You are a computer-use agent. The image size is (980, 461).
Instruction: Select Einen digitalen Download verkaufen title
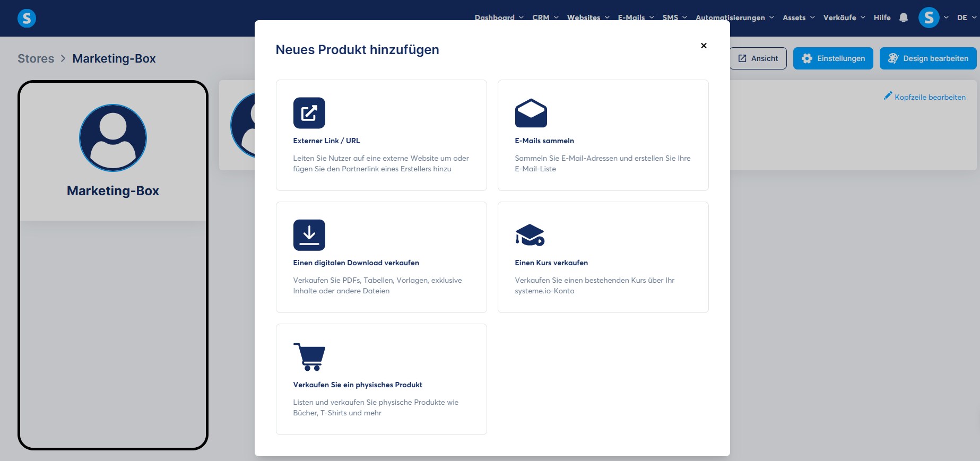pos(356,263)
